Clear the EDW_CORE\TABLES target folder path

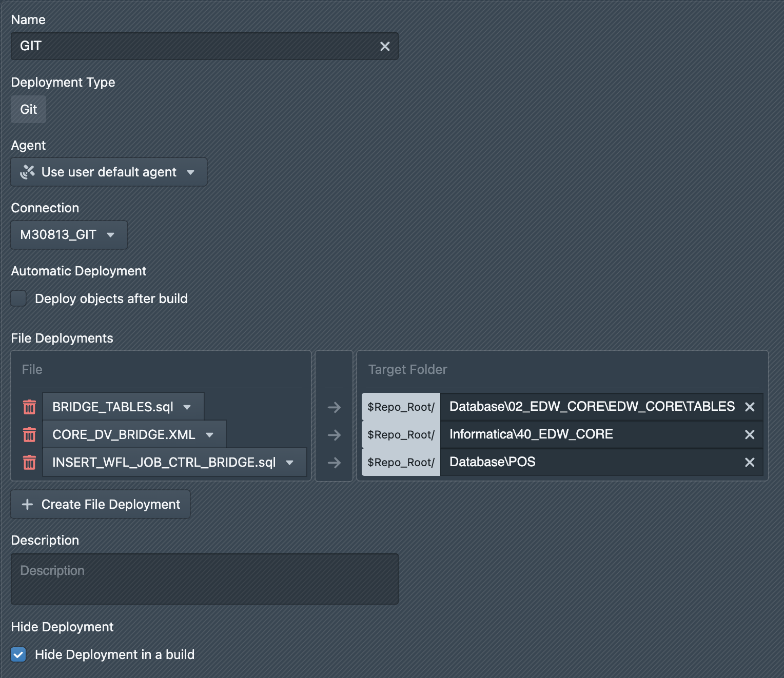pos(750,407)
